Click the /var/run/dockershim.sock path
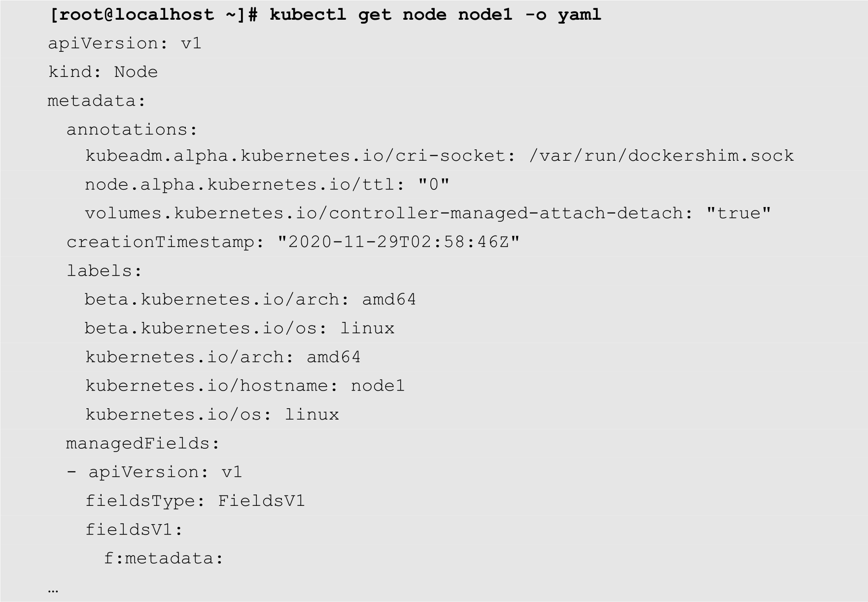This screenshot has width=868, height=602. (x=661, y=156)
